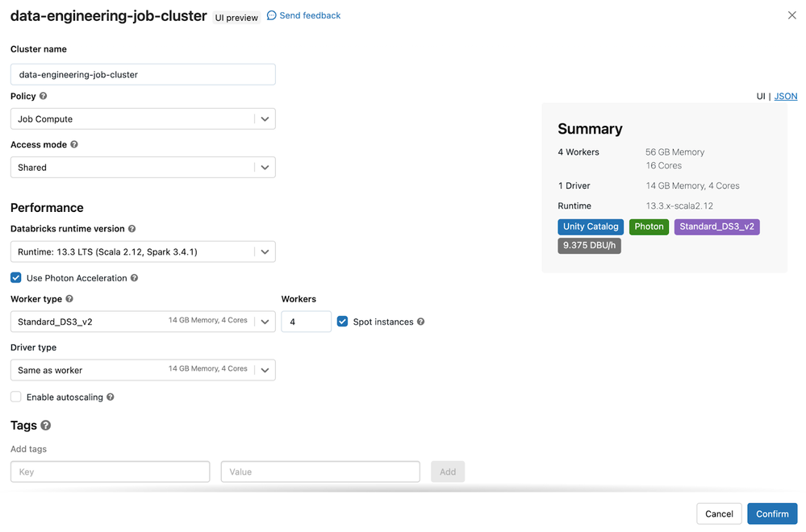Click the Send feedback link

310,15
